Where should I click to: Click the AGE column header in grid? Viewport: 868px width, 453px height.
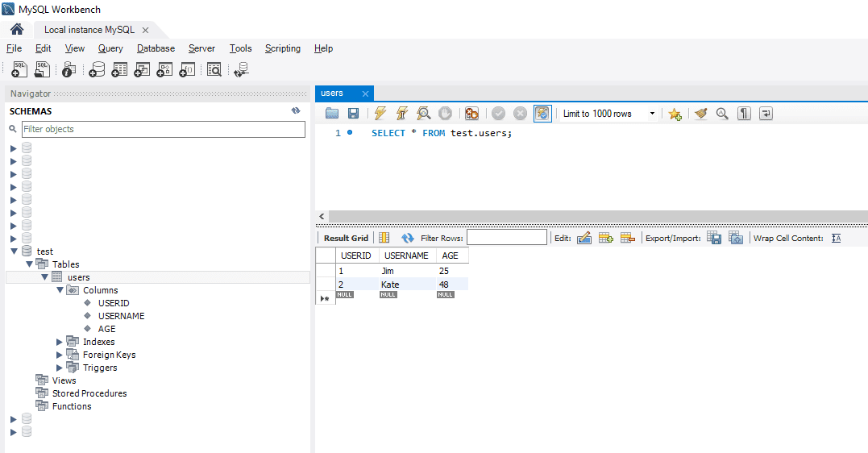point(452,256)
